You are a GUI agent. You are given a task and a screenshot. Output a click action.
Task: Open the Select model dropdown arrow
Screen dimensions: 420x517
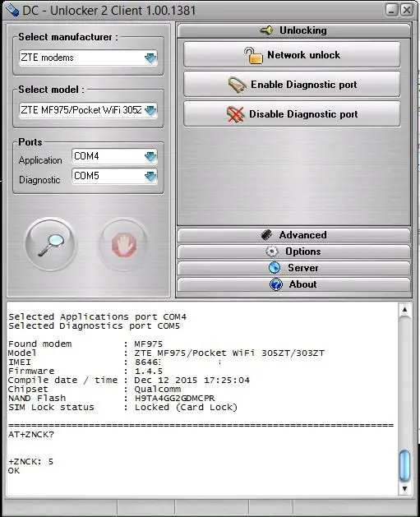point(150,110)
